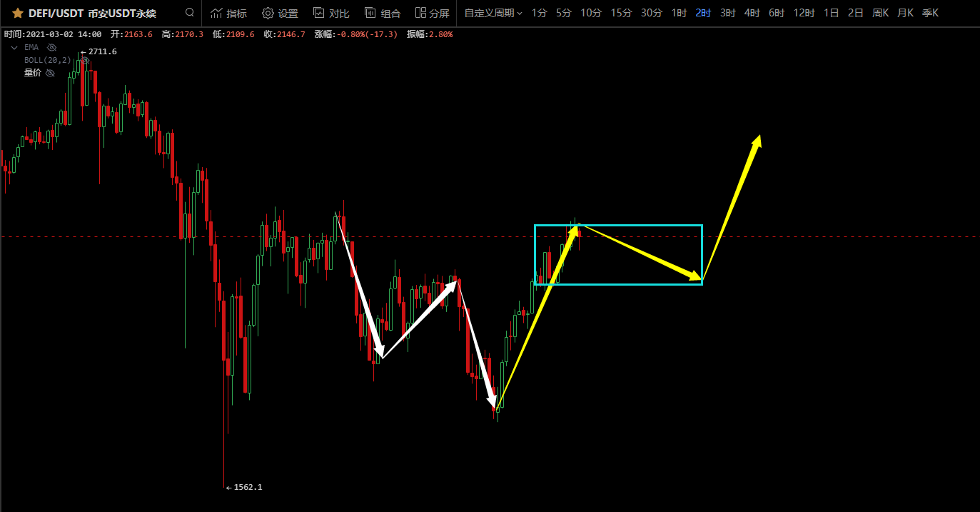
Task: Select the EMA indicator label
Action: 31,47
